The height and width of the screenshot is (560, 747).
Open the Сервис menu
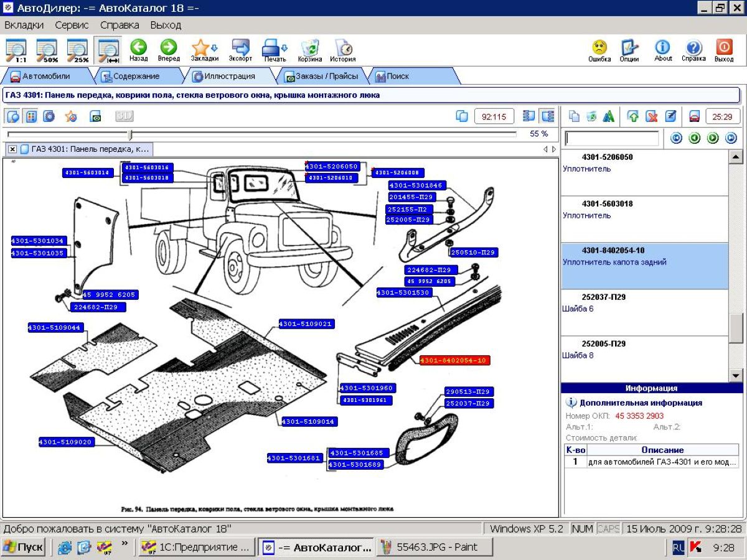tap(72, 25)
